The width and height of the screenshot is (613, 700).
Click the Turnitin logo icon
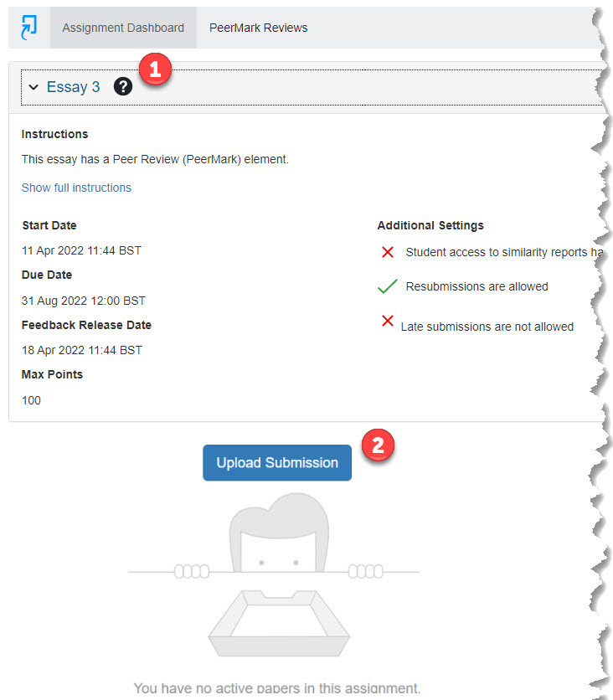click(29, 28)
